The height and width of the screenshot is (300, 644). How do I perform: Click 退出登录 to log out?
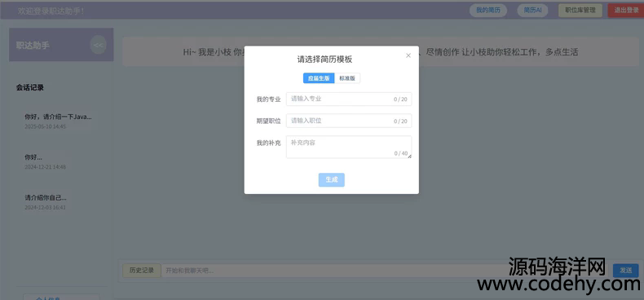626,11
